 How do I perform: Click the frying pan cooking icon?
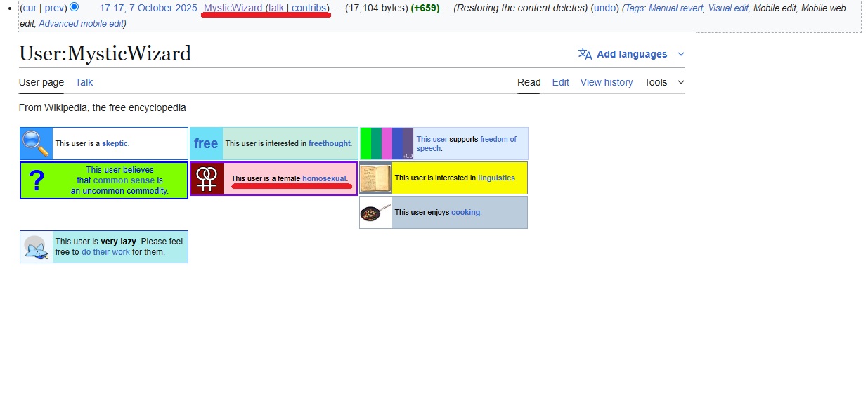click(x=375, y=212)
